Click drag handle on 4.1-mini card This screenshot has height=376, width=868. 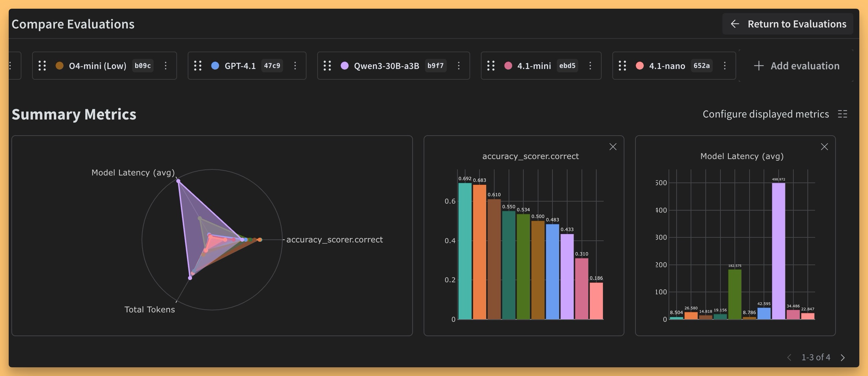tap(491, 66)
